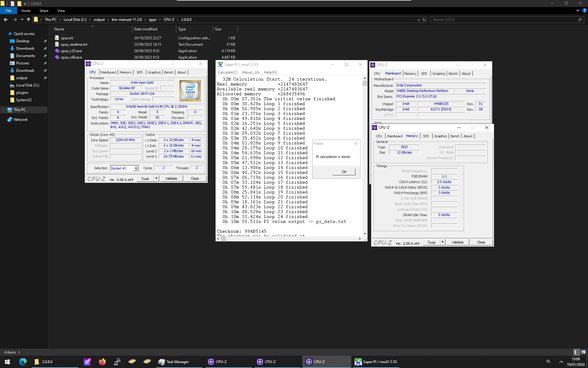This screenshot has height=368, width=588.
Task: Open the purple rocket taskbar app
Action: tap(87, 362)
